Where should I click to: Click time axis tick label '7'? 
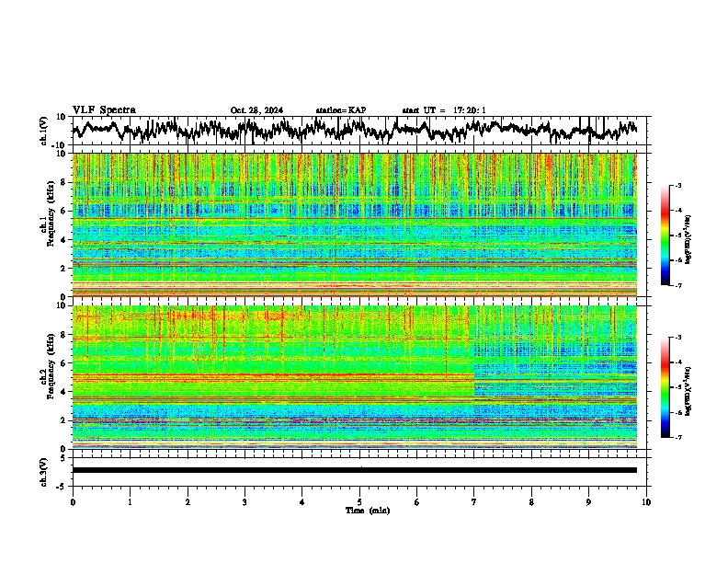tap(474, 502)
